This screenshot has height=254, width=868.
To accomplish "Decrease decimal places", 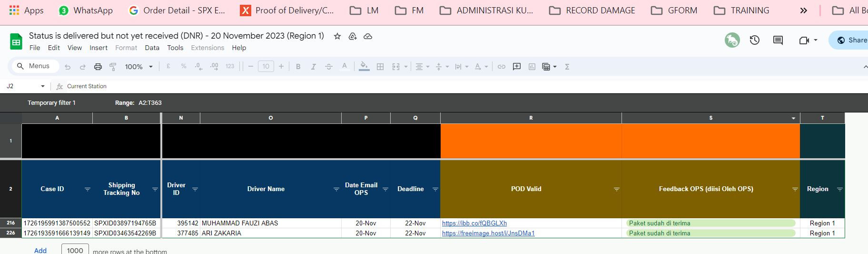I will [x=198, y=67].
